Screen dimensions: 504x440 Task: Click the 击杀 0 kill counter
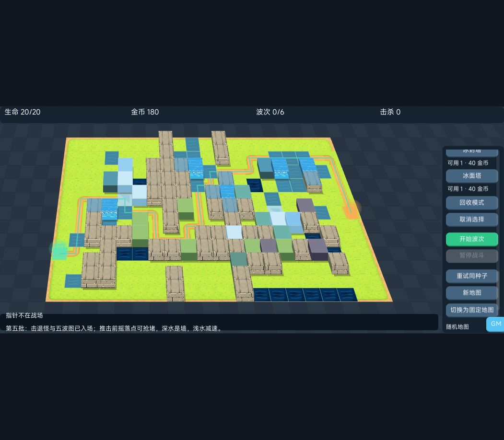[390, 112]
